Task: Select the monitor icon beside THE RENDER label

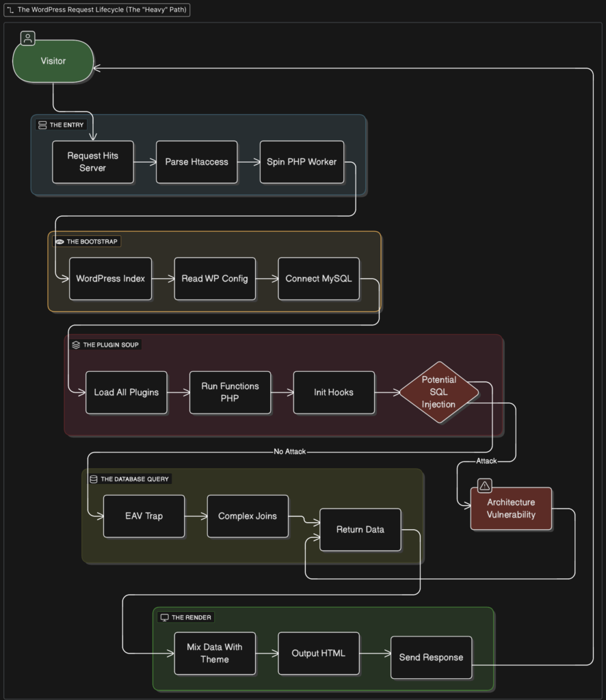Action: (x=164, y=617)
